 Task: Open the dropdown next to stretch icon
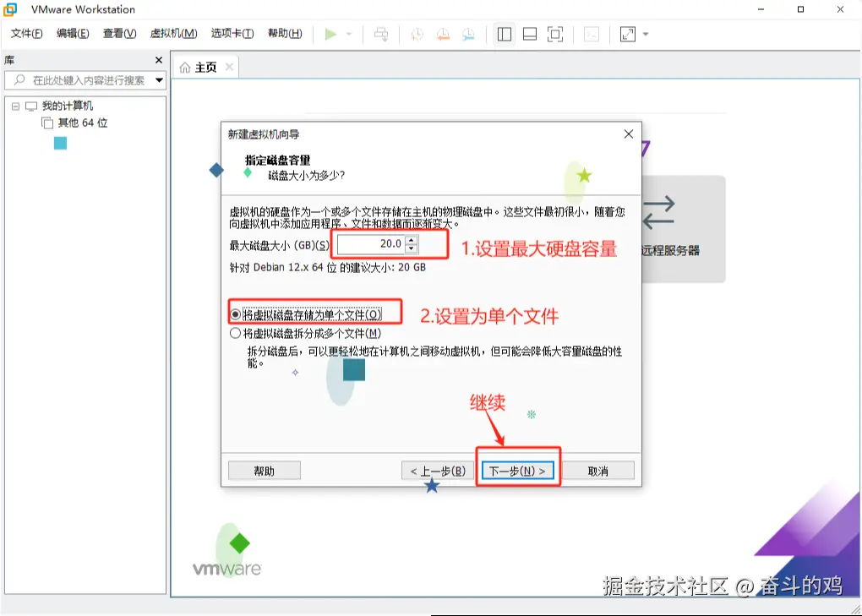pos(646,34)
